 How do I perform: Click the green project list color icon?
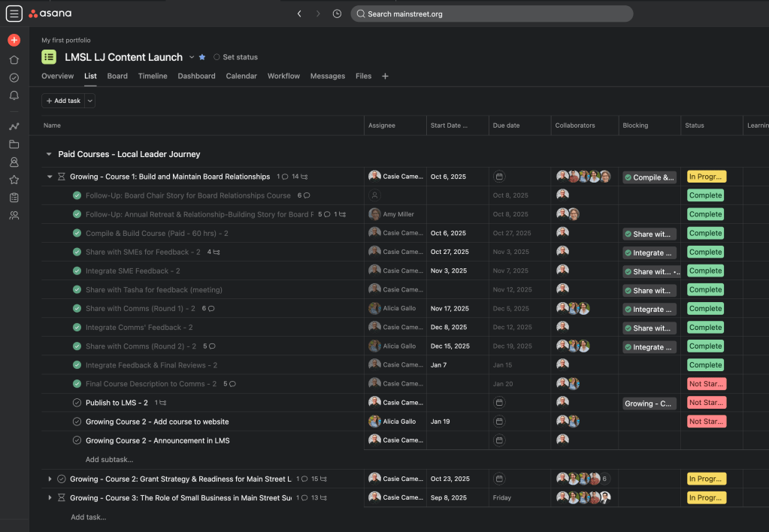49,57
